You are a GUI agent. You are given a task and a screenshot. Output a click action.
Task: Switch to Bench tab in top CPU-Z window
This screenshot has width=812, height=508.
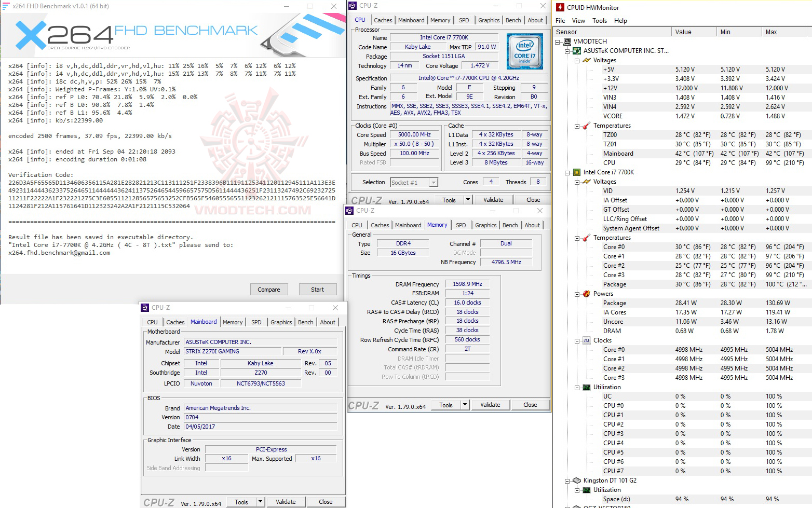(513, 20)
